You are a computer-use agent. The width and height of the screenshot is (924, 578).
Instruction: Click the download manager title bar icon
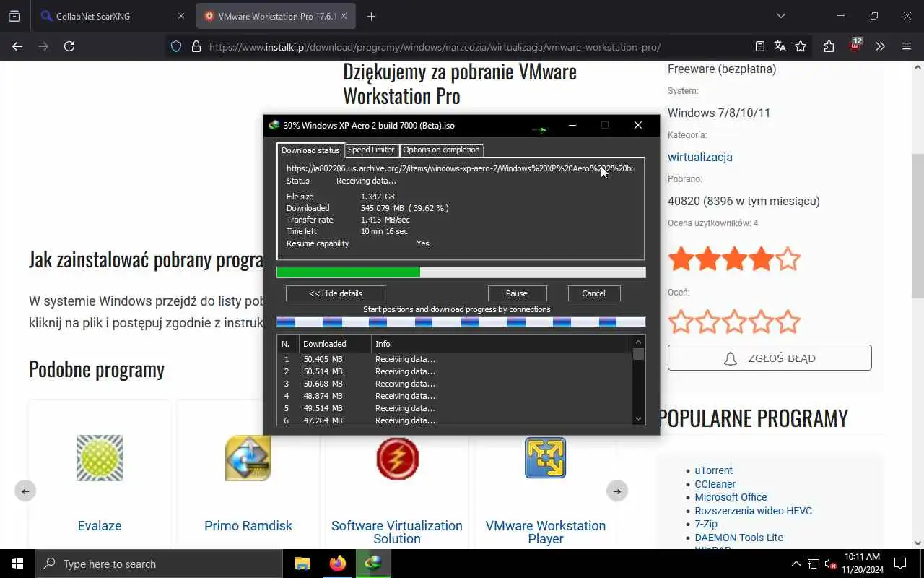pyautogui.click(x=274, y=125)
